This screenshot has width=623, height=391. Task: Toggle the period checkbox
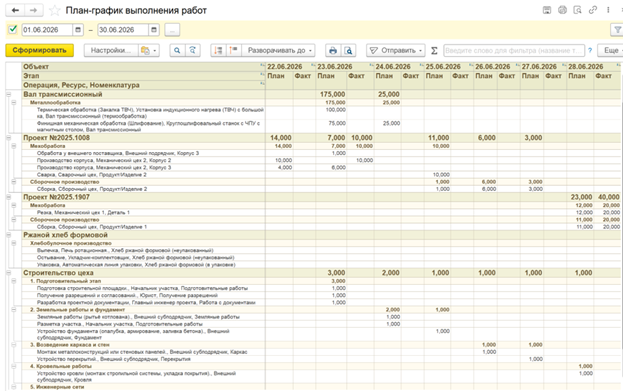(13, 29)
